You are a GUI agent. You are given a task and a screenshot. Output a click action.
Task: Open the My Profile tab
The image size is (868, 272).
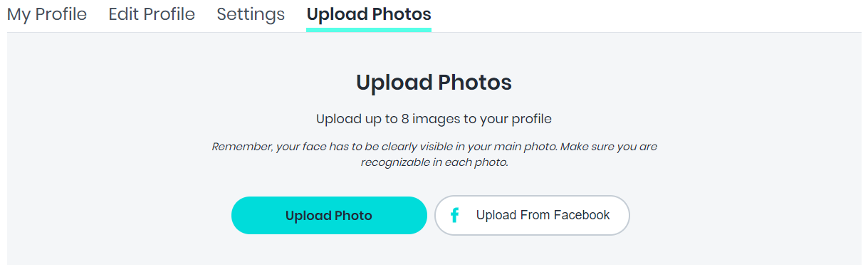[47, 14]
